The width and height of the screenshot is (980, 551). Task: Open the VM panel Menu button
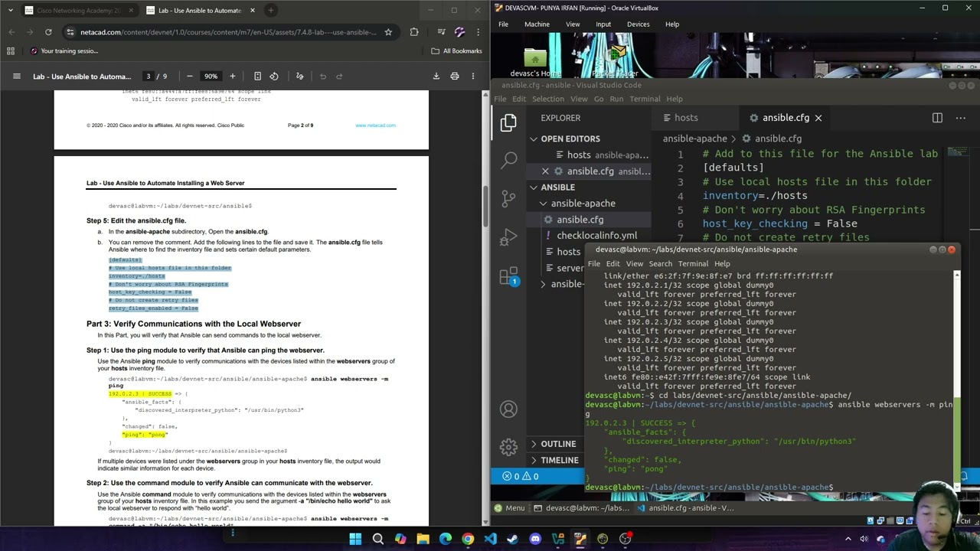tap(509, 508)
